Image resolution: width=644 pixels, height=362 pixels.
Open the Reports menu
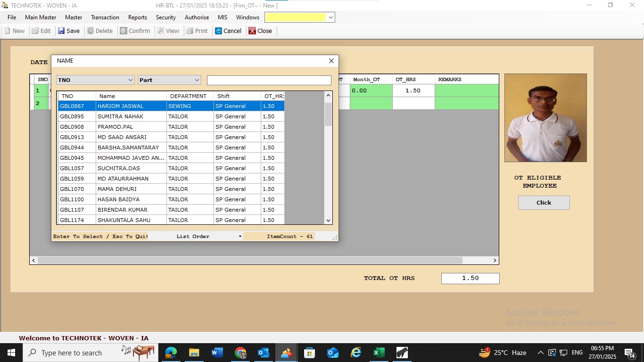click(137, 17)
